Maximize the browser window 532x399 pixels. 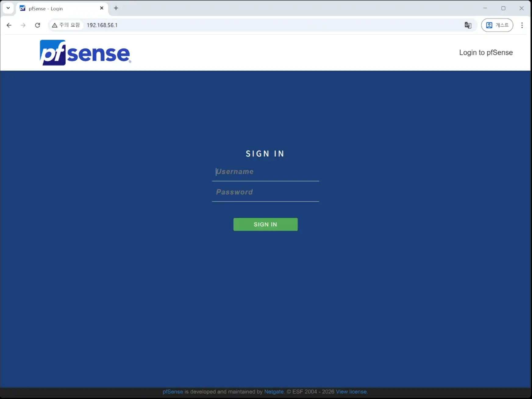(503, 8)
